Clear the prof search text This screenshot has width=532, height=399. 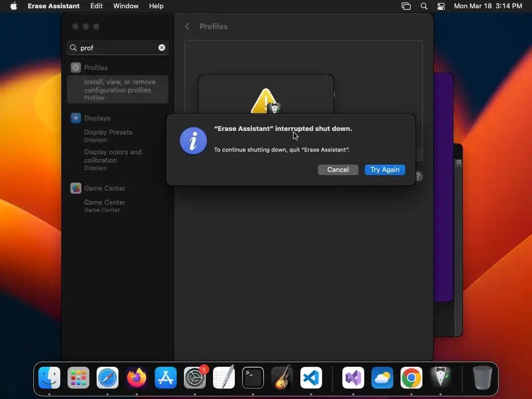pos(162,48)
